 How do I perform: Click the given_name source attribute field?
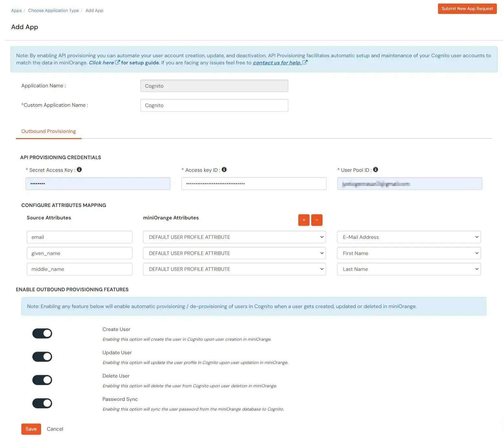tap(80, 253)
